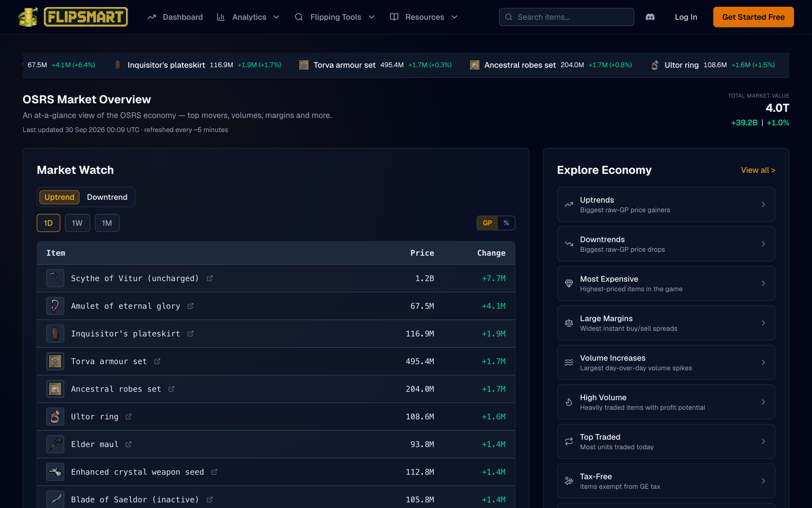Click Inquisitor's plateskirt in the ticker

click(166, 65)
